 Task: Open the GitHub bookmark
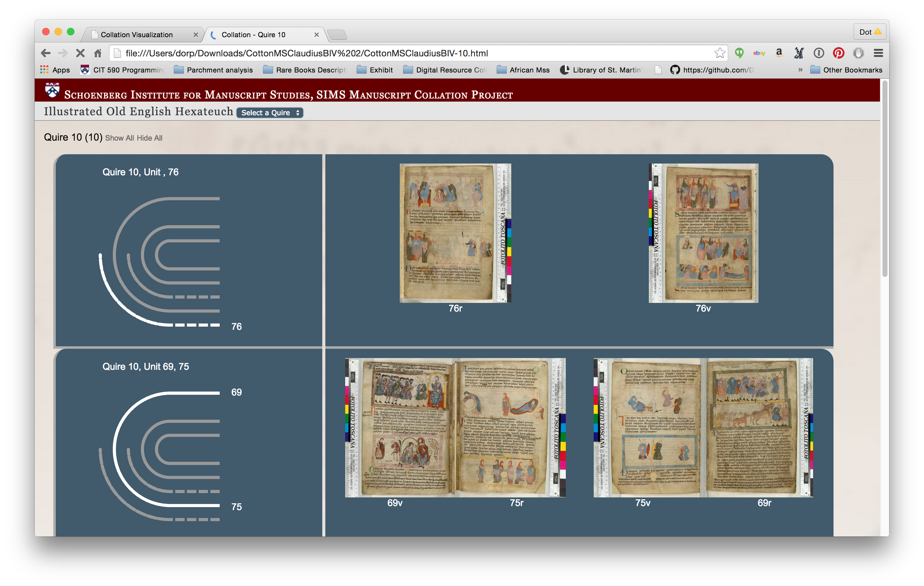point(712,70)
